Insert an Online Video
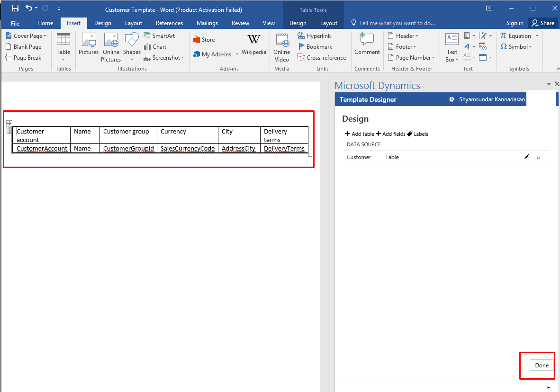This screenshot has width=560, height=392. (x=282, y=48)
